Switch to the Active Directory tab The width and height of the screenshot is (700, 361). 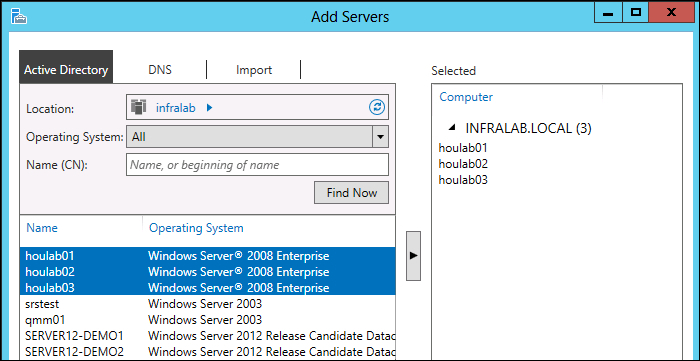tap(66, 67)
